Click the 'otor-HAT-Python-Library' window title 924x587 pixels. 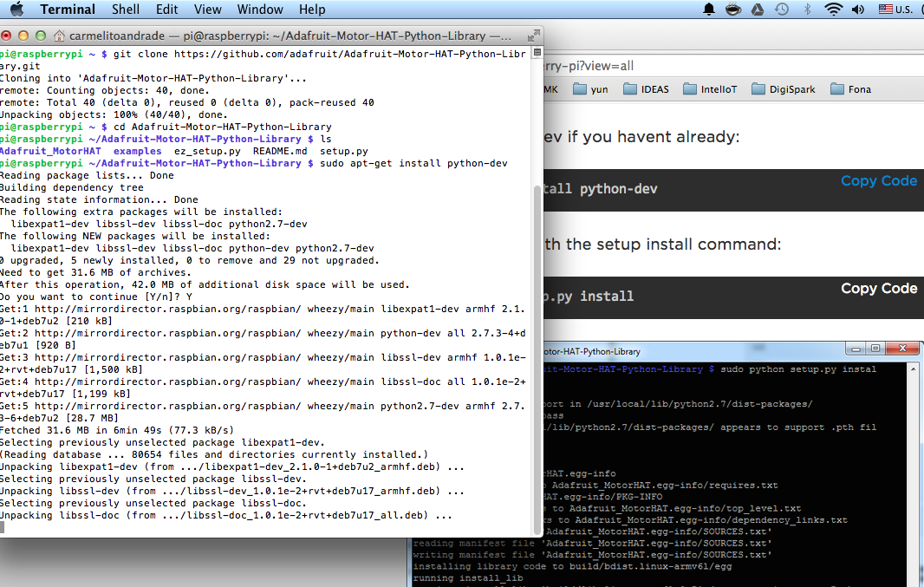tap(592, 352)
